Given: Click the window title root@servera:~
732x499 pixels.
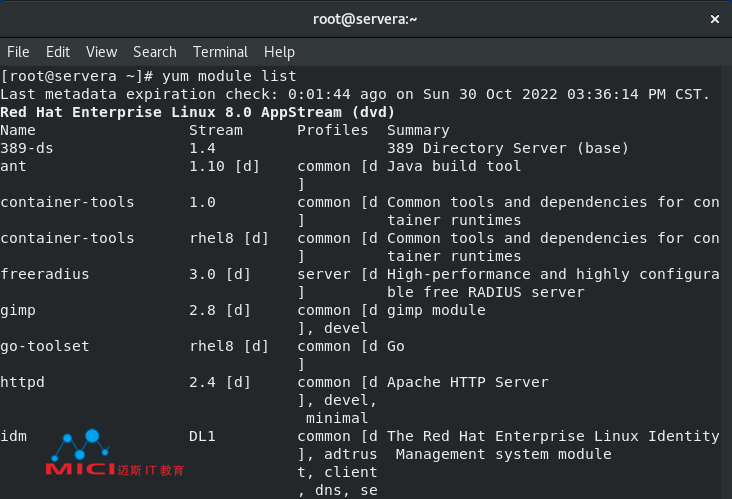Looking at the screenshot, I should (365, 19).
